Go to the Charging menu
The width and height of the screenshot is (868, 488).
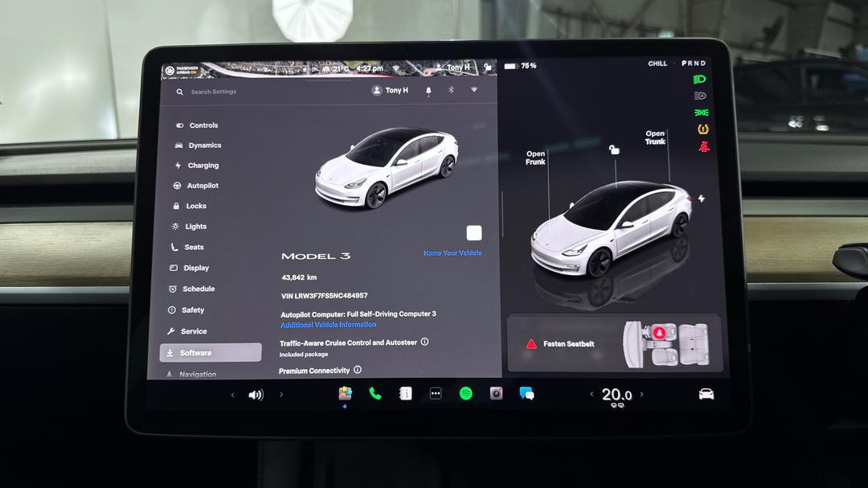click(197, 165)
